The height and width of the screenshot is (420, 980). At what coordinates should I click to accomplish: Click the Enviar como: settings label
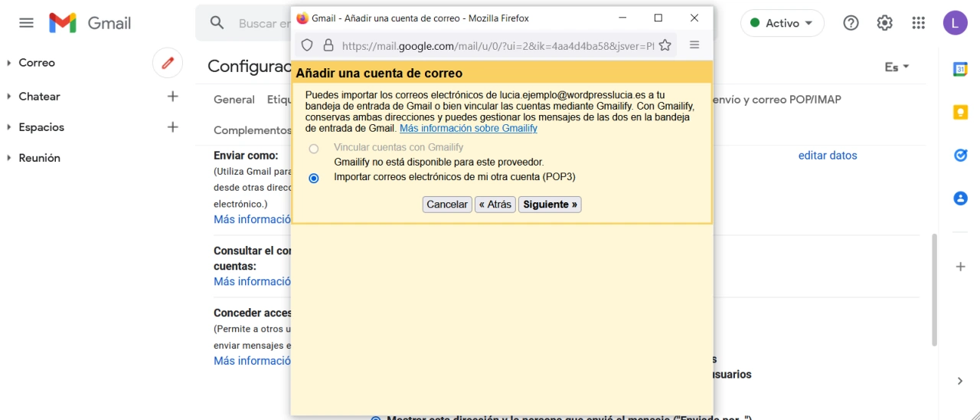tap(246, 156)
